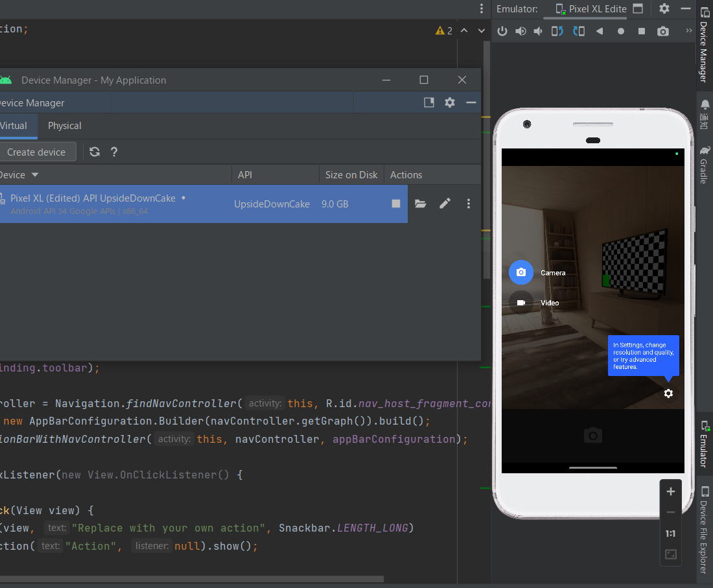Viewport: 713px width, 588px height.
Task: Click the emulator Home circle button
Action: (621, 31)
